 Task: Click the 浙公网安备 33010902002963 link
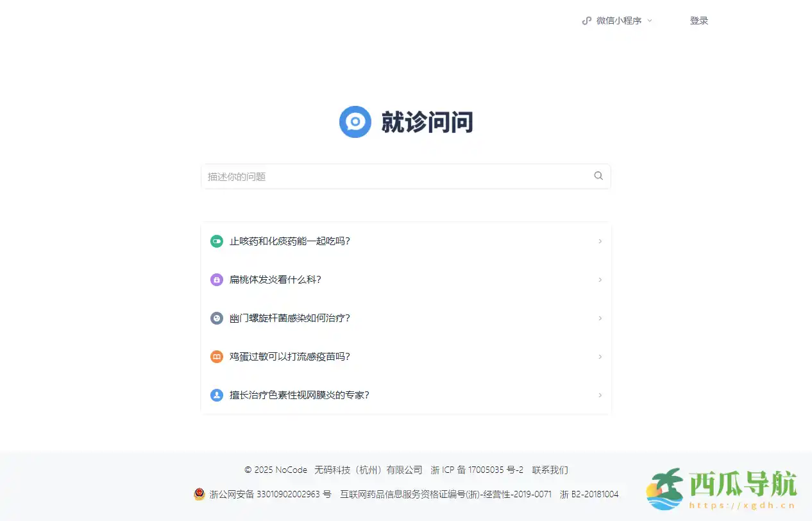[267, 494]
